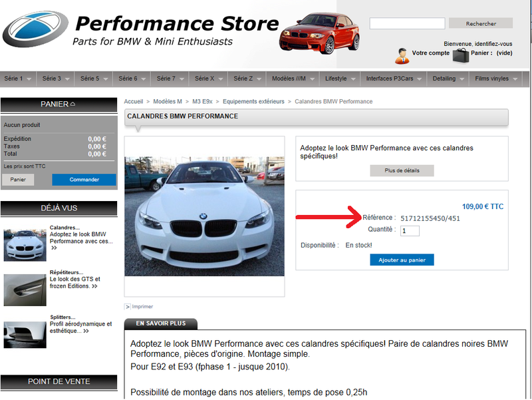Click identifiez-vous login link
Image resolution: width=532 pixels, height=400 pixels.
click(x=493, y=44)
